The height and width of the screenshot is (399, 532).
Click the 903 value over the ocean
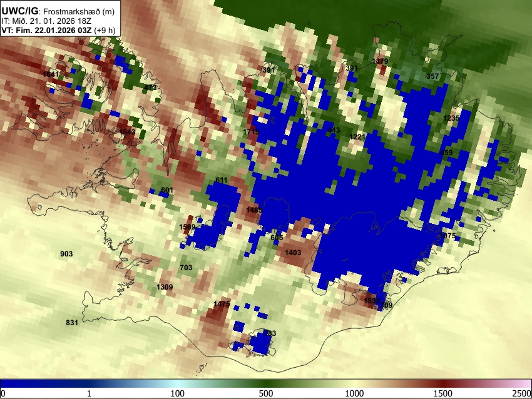click(x=66, y=254)
